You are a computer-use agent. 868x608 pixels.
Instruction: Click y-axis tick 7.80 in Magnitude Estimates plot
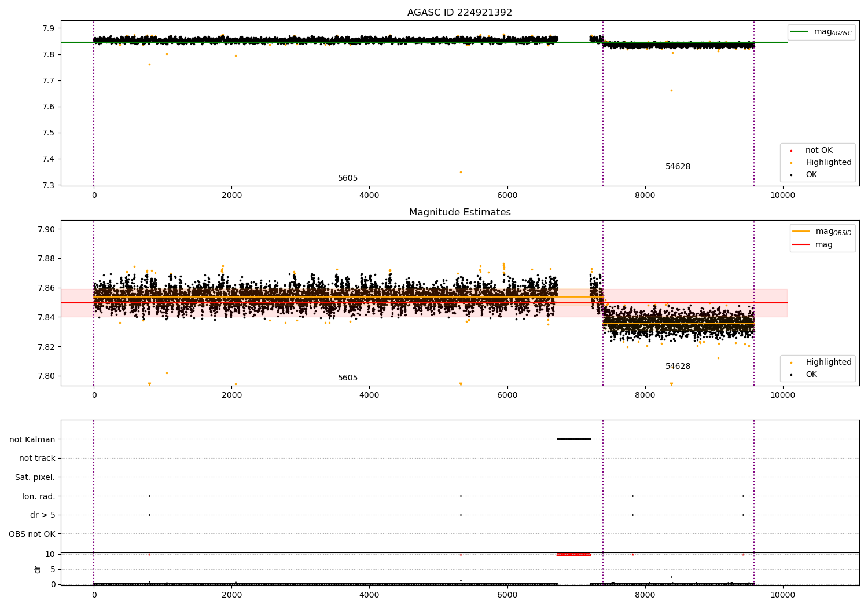[x=47, y=376]
